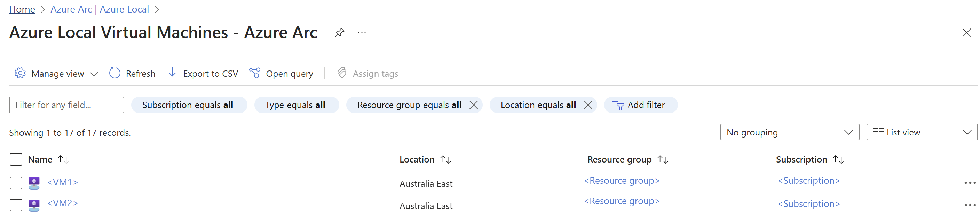Select all rows with header checkbox

[16, 159]
